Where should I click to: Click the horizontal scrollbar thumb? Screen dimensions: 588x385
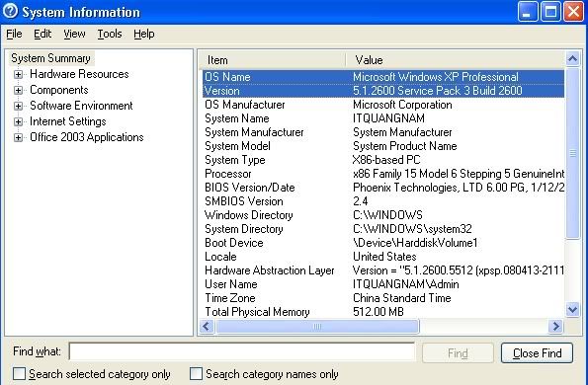(317, 326)
